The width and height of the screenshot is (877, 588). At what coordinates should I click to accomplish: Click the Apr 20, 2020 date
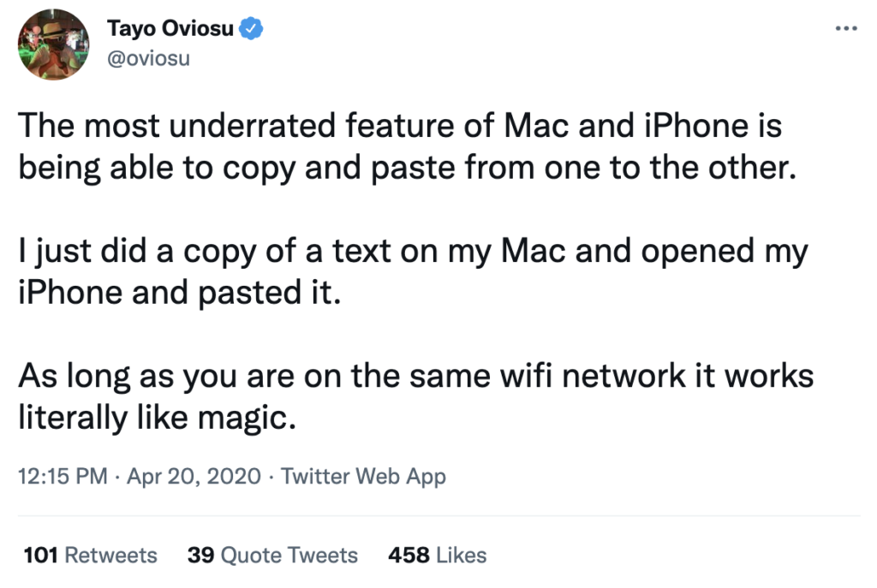(x=194, y=476)
